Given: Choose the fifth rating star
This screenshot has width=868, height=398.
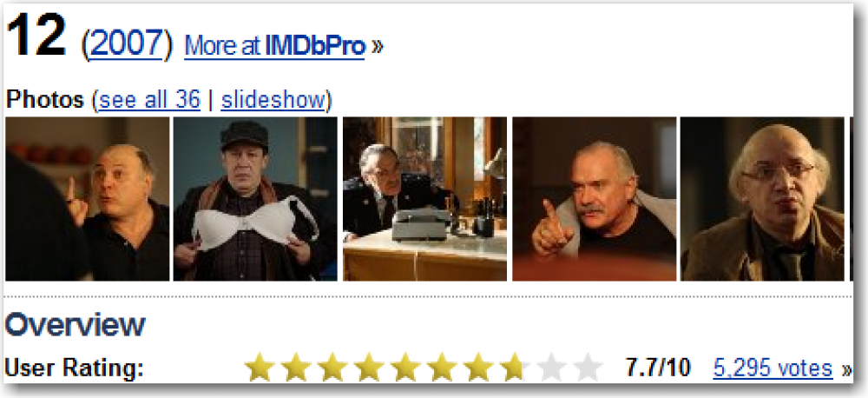Looking at the screenshot, I should [x=404, y=367].
